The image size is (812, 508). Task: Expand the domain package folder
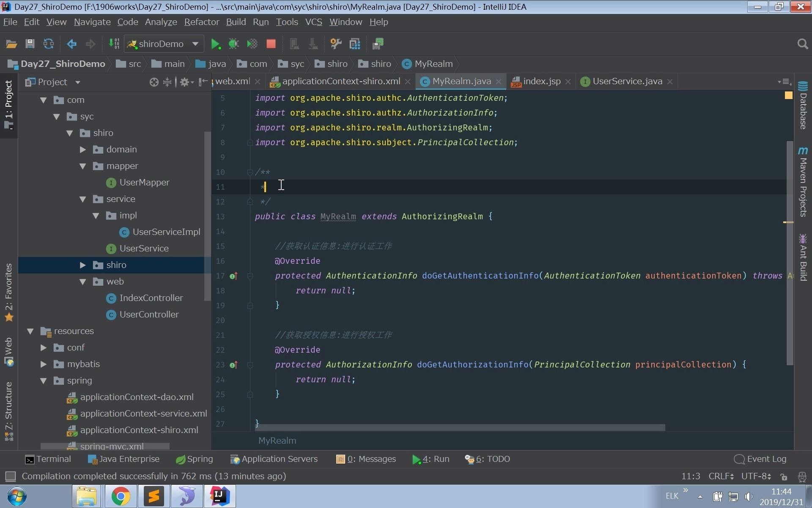[83, 149]
